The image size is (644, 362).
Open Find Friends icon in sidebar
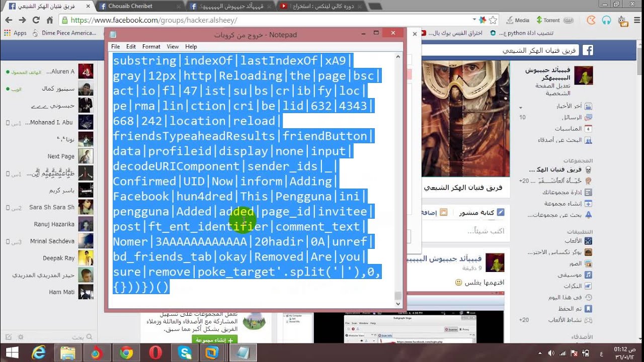click(x=588, y=140)
